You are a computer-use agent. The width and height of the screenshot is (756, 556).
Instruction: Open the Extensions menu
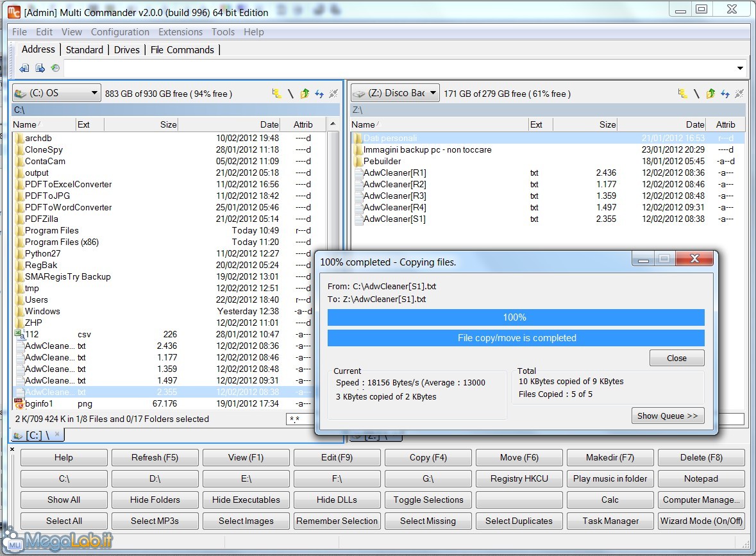coord(180,32)
